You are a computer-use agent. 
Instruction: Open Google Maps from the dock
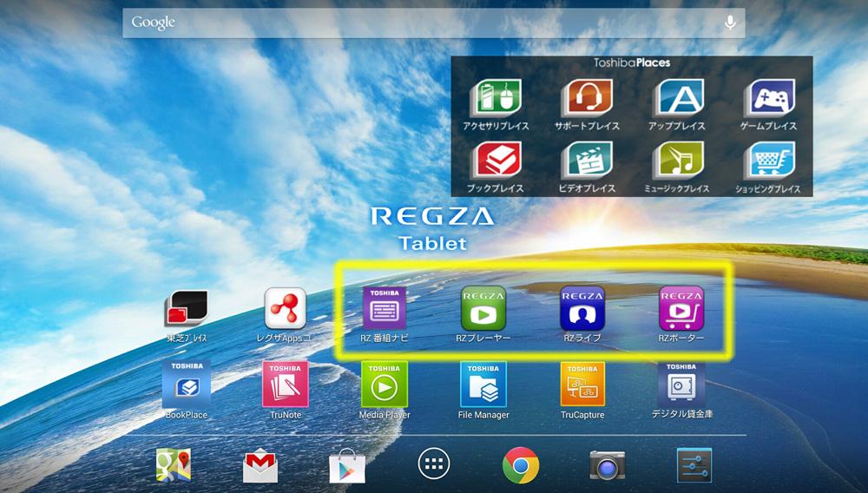point(174,464)
